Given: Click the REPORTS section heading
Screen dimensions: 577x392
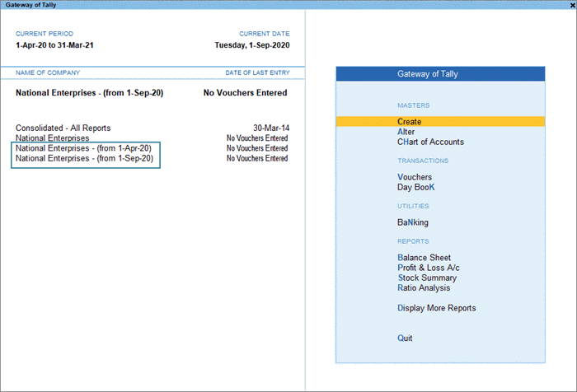Looking at the screenshot, I should (x=413, y=241).
